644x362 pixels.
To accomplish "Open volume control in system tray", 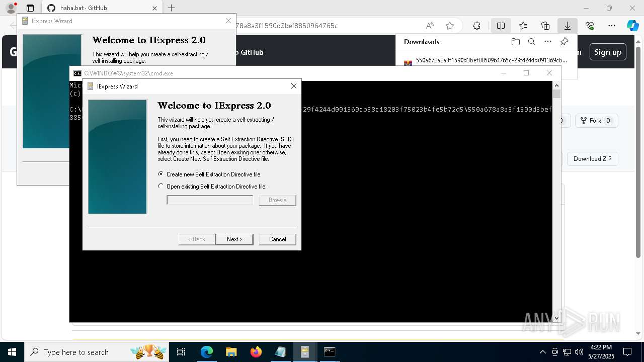I will 579,352.
